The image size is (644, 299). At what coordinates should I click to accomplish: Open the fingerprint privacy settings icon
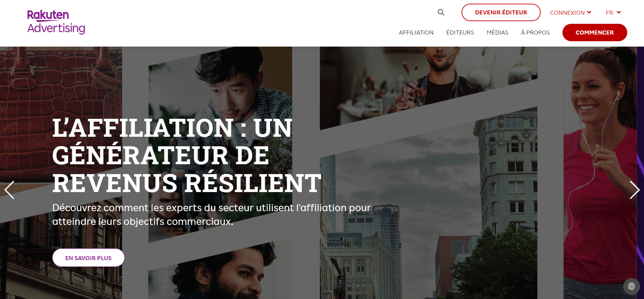click(632, 287)
